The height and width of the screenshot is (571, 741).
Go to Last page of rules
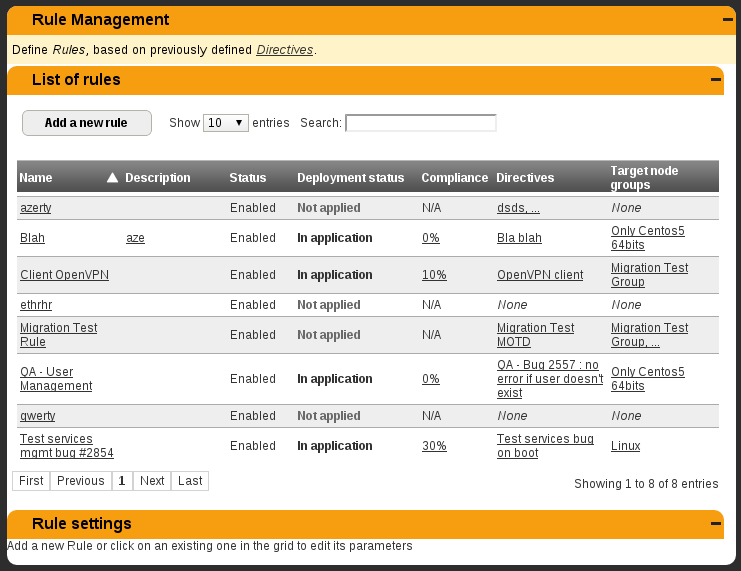(x=190, y=481)
